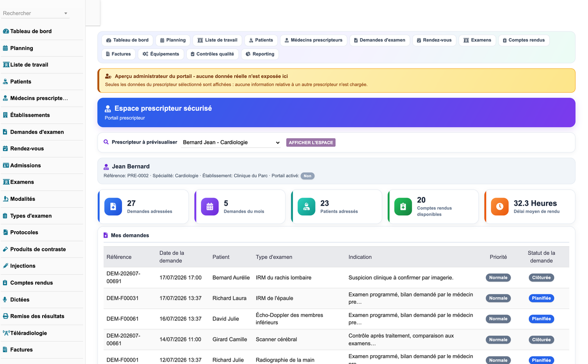
Task: Click the Remise des résultats icon
Action: click(x=5, y=316)
